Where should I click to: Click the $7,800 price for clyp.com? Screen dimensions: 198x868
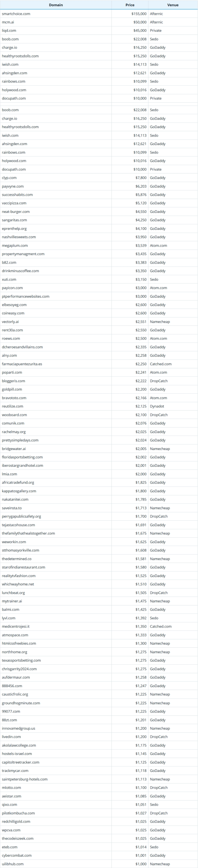coord(141,178)
